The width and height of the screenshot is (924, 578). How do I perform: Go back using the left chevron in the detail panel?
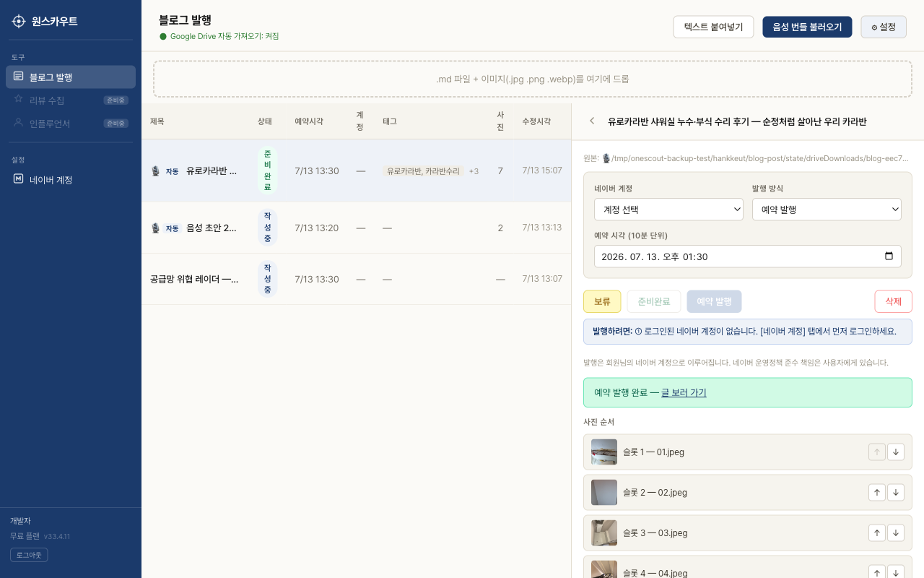592,121
